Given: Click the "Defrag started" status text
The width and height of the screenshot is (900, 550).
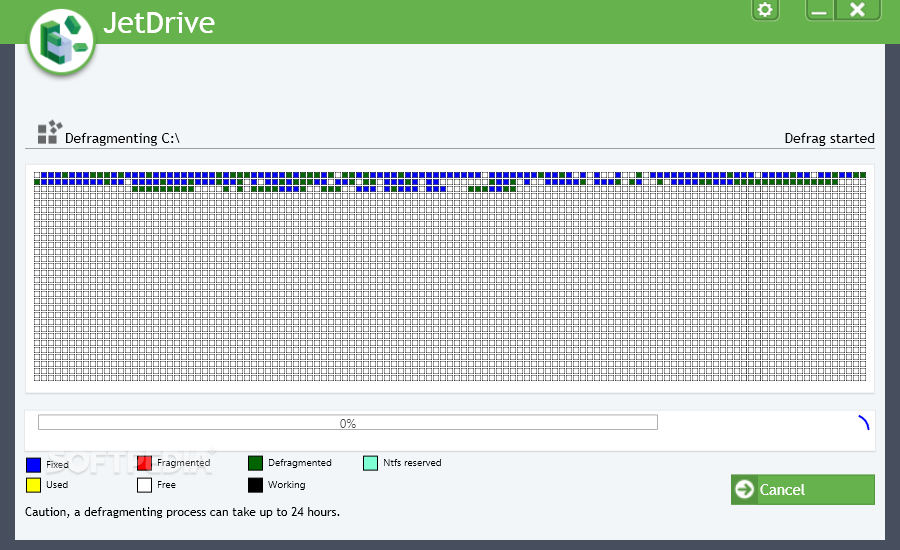Looking at the screenshot, I should coord(829,138).
